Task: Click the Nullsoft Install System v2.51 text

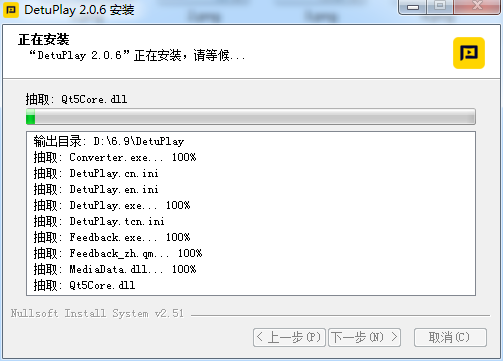Action: click(97, 313)
